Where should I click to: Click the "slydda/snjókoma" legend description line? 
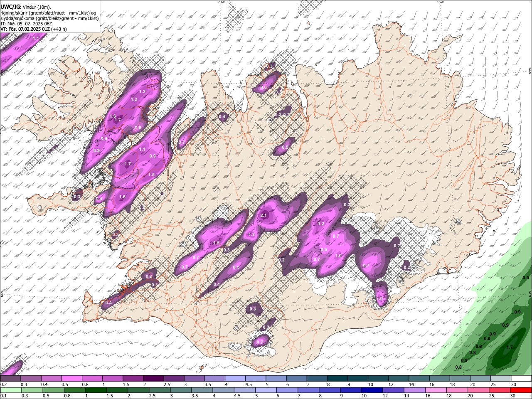click(49, 18)
